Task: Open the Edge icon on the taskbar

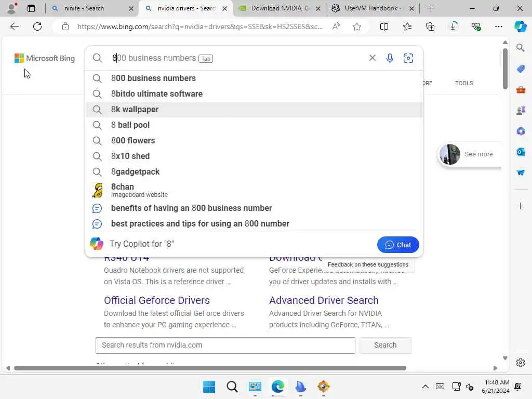Action: [x=277, y=387]
